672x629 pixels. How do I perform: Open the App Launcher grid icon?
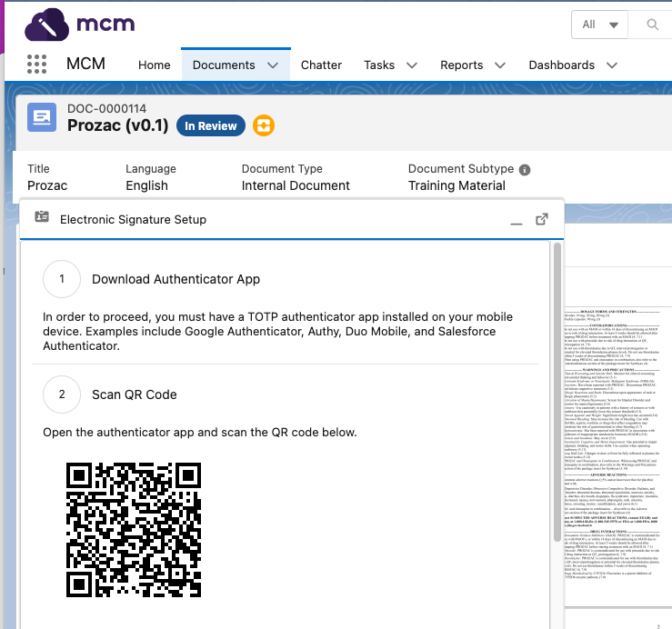tap(36, 65)
